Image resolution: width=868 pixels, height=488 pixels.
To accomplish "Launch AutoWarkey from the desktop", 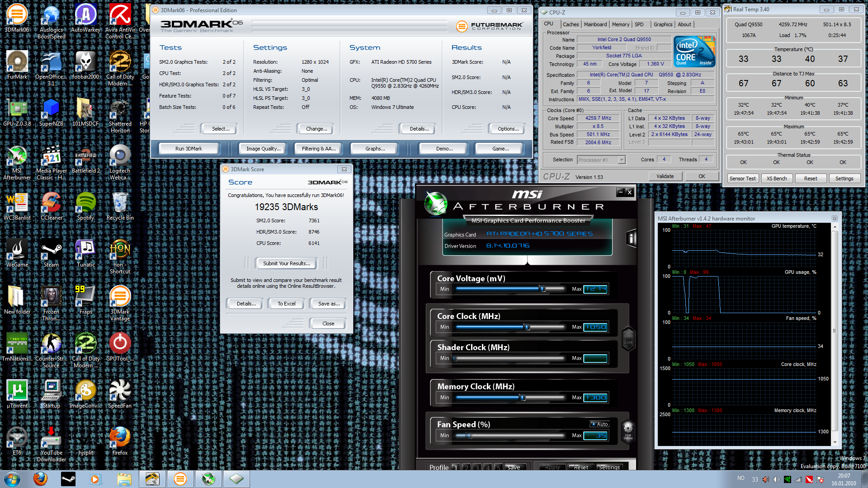I will (85, 18).
